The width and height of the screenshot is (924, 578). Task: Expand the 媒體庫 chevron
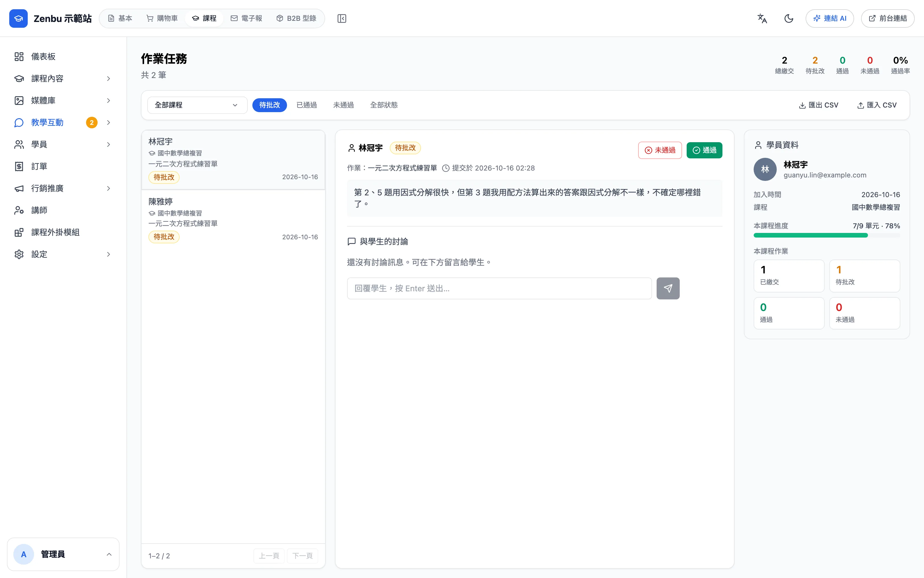109,101
